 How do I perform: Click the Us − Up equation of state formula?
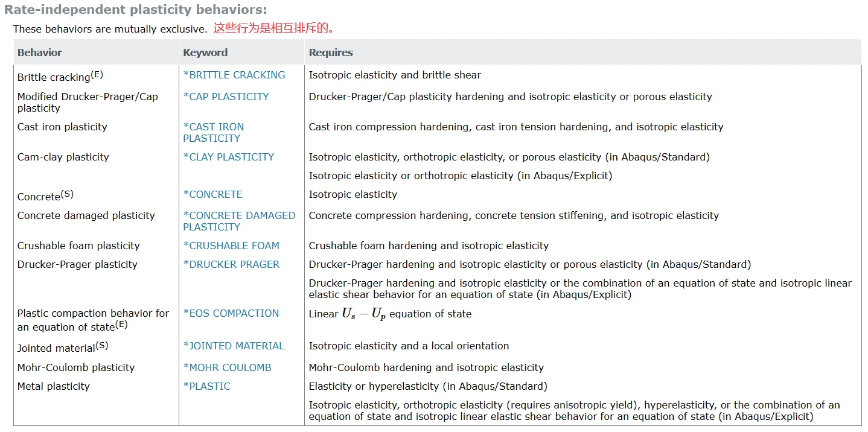point(364,314)
